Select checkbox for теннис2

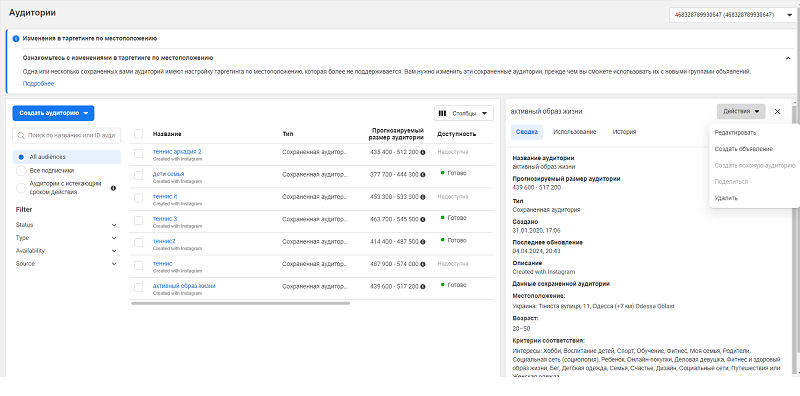pyautogui.click(x=138, y=243)
